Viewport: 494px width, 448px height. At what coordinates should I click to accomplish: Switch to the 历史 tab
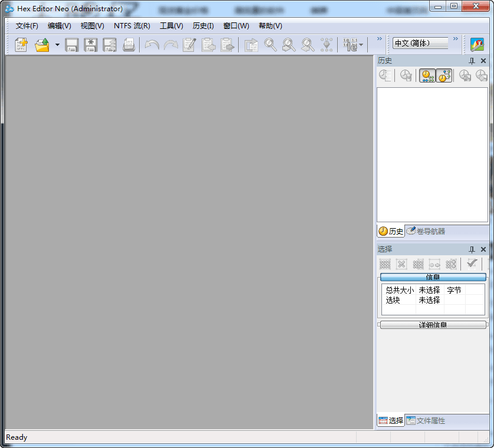391,231
